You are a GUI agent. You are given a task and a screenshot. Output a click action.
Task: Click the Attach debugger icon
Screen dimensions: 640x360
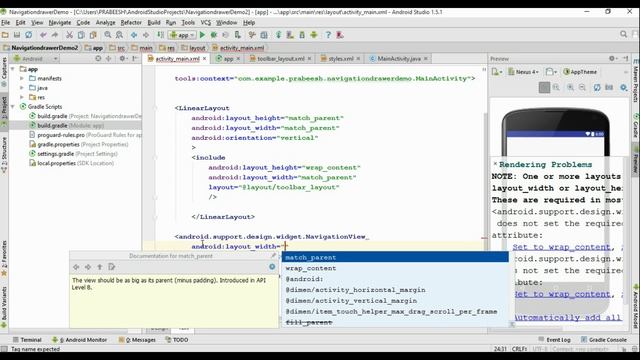click(x=237, y=35)
